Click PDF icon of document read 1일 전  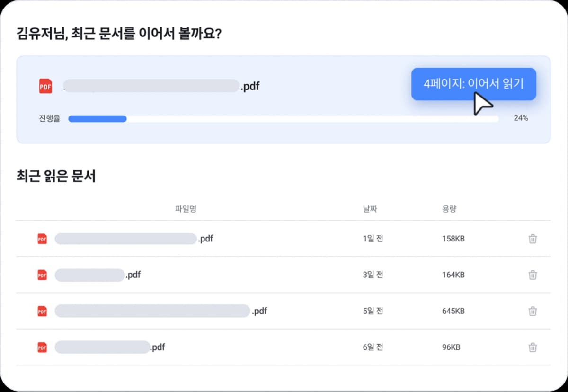click(x=42, y=239)
